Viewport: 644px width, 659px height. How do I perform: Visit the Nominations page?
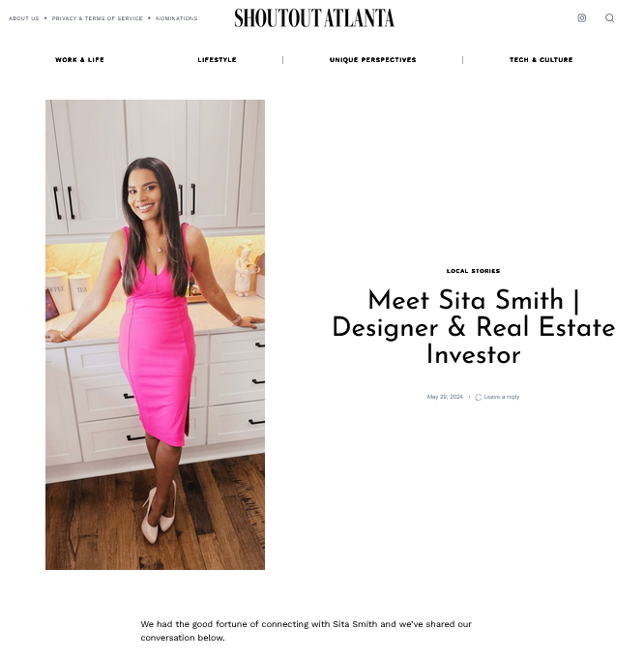point(176,18)
